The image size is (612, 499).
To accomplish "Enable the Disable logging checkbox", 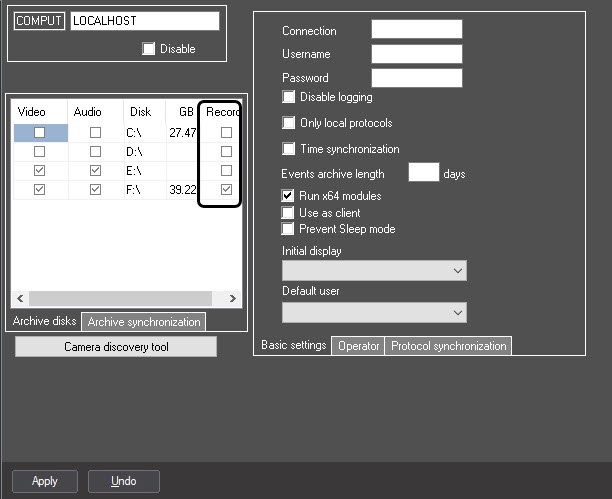I will click(x=289, y=97).
